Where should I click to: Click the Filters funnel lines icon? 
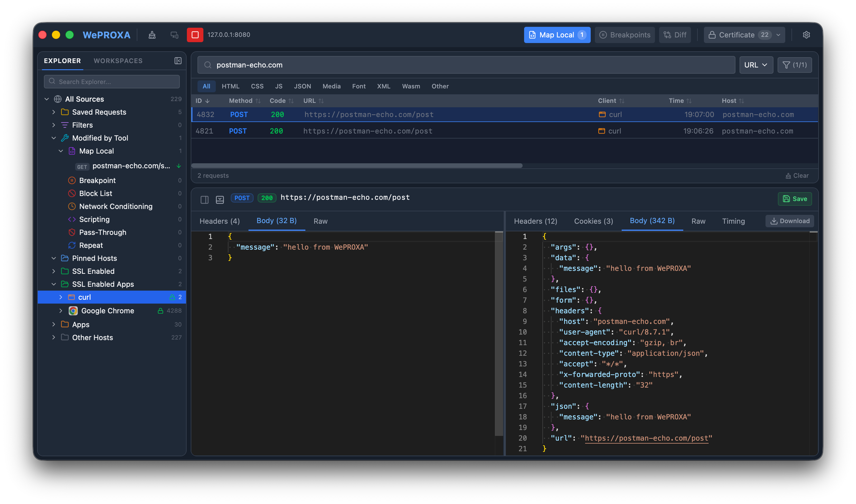pos(65,125)
